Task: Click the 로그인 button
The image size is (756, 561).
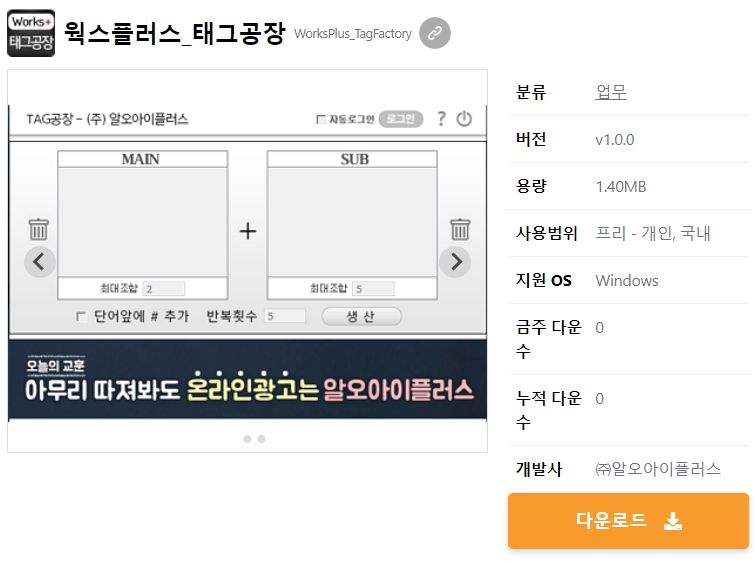Action: (x=401, y=119)
